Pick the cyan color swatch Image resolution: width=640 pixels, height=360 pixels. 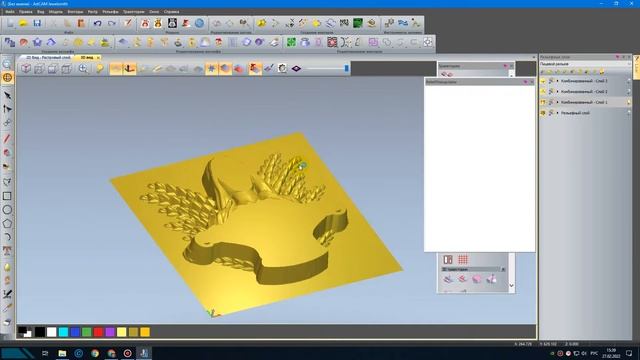click(x=63, y=332)
